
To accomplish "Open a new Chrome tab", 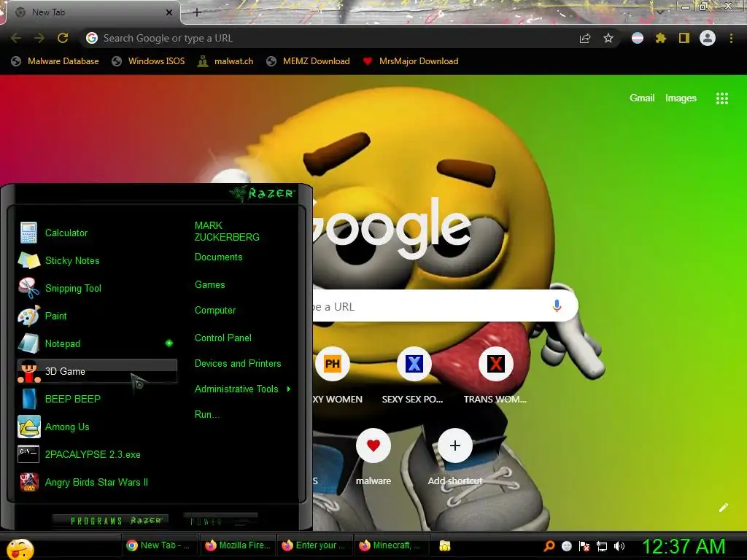I will point(197,12).
